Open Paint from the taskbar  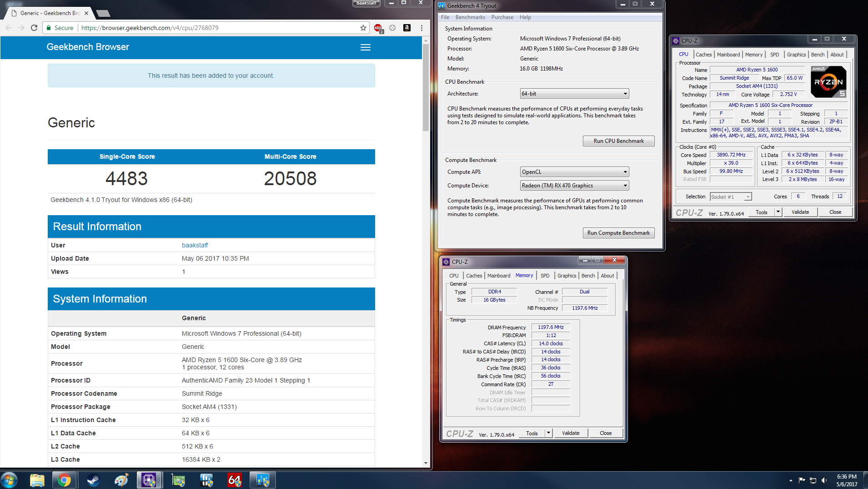point(121,480)
